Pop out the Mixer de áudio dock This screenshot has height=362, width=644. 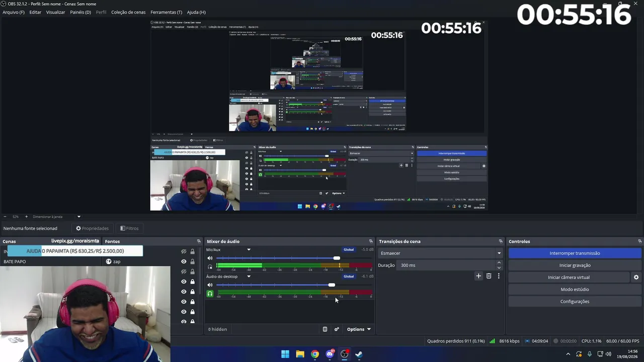pos(371,241)
